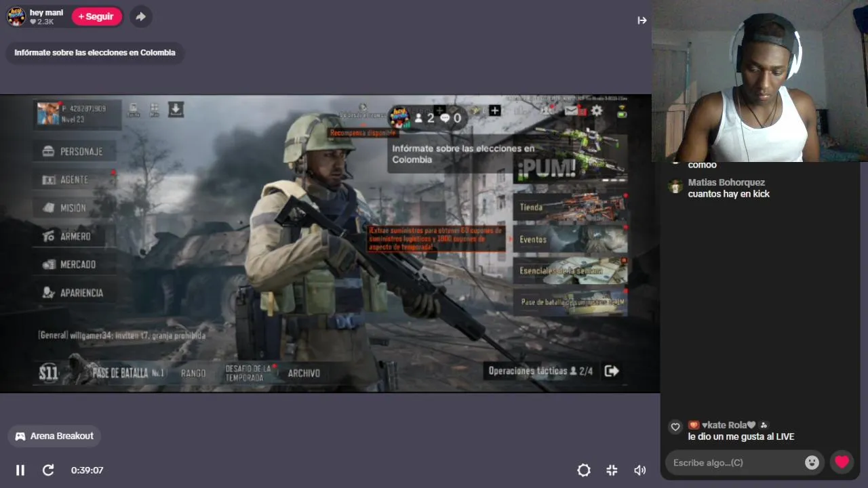The width and height of the screenshot is (868, 488).
Task: Select Matias Bohorquez's chat username
Action: pyautogui.click(x=726, y=182)
